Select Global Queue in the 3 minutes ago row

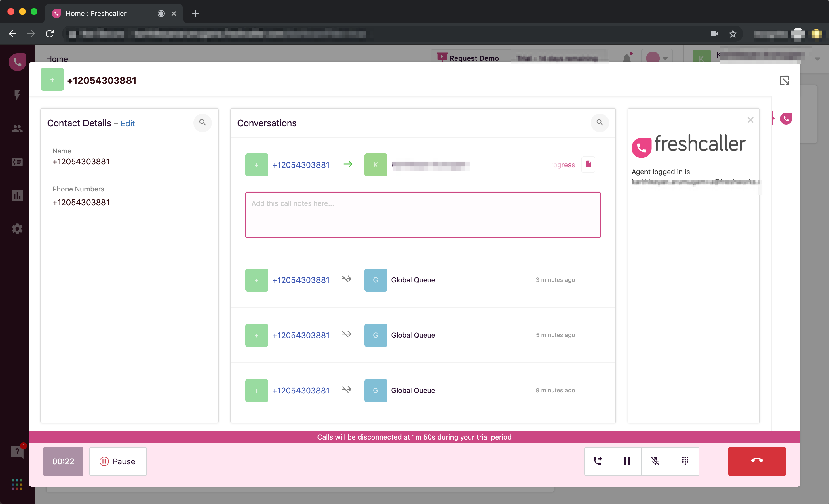[x=413, y=280]
